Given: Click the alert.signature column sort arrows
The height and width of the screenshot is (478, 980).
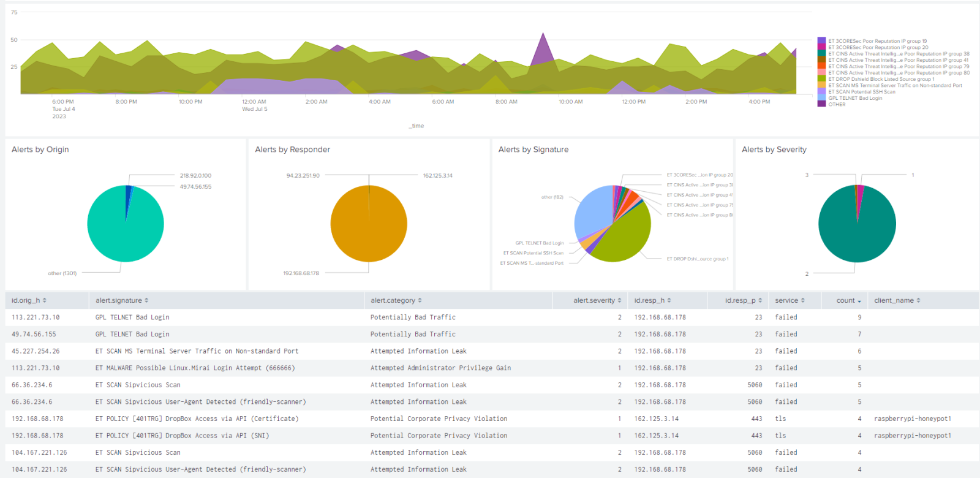Looking at the screenshot, I should 146,300.
